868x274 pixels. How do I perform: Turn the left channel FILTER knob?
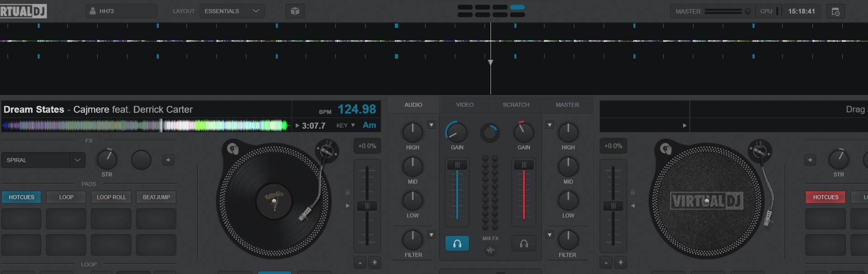click(x=412, y=240)
